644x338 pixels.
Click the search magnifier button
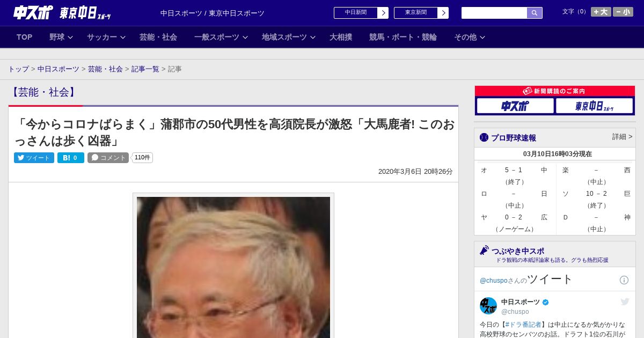tap(535, 13)
